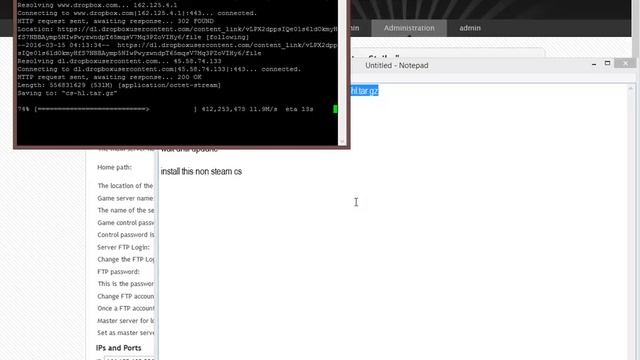Click the 'Master server for lo' label

point(126,321)
